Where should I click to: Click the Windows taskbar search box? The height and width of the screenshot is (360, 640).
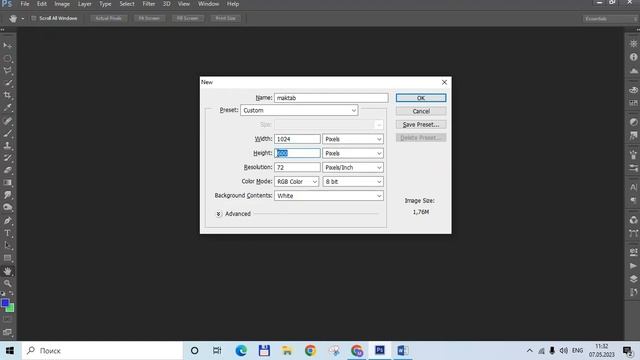coord(102,351)
